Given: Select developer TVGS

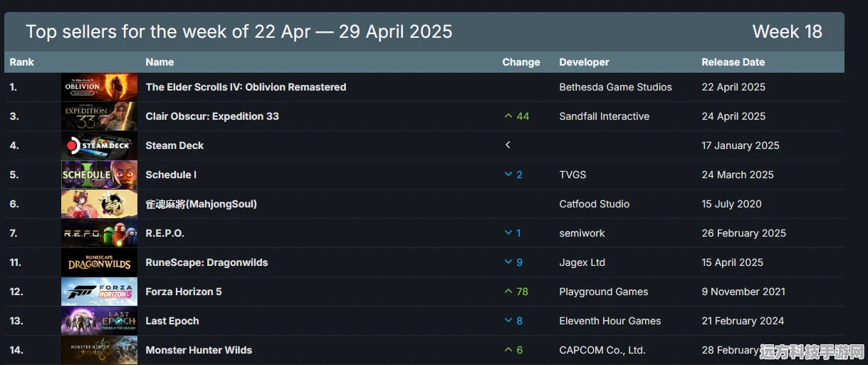Looking at the screenshot, I should click(572, 175).
